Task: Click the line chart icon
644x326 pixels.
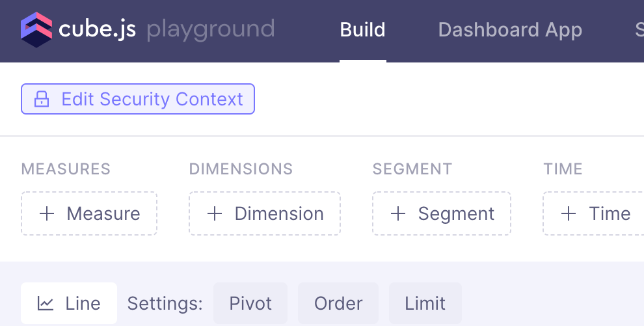Action: 46,303
